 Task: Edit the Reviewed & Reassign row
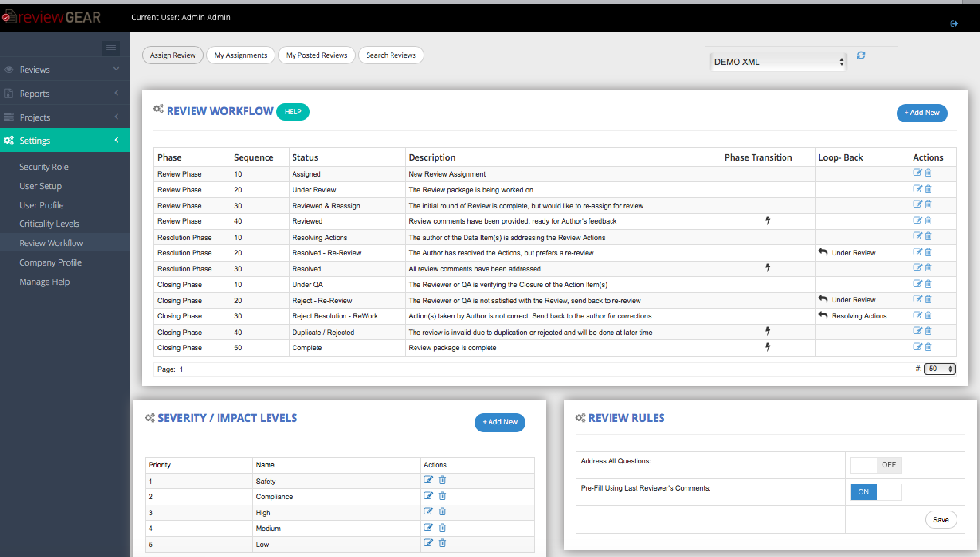point(917,204)
